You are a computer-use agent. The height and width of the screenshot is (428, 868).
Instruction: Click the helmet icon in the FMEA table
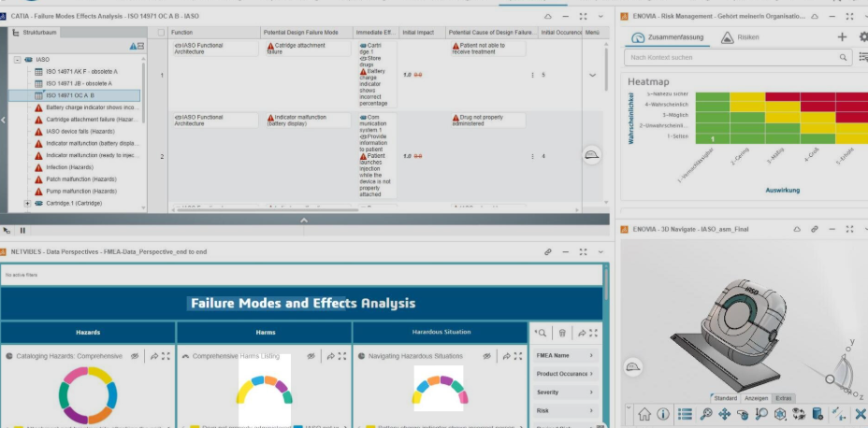click(592, 155)
